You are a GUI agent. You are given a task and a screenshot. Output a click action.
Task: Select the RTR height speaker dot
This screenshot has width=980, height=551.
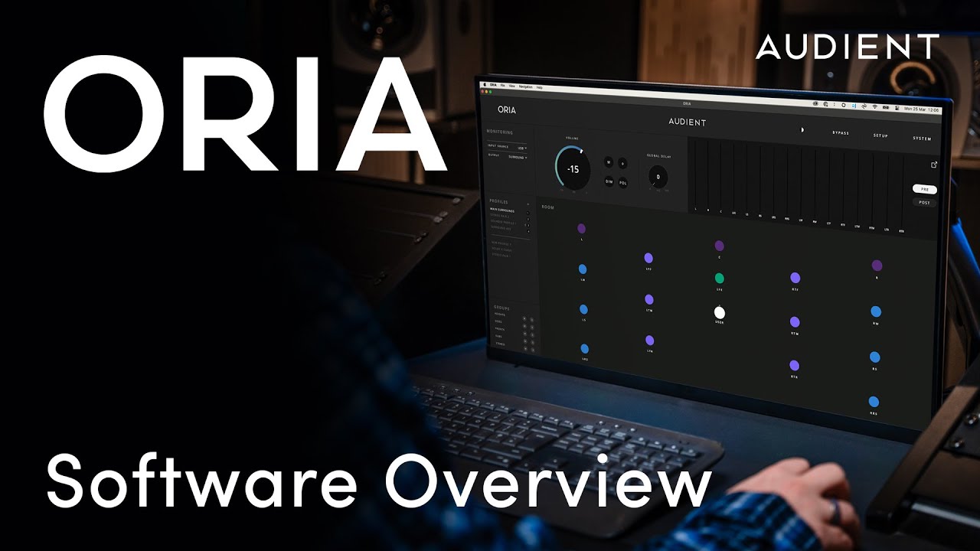794,366
